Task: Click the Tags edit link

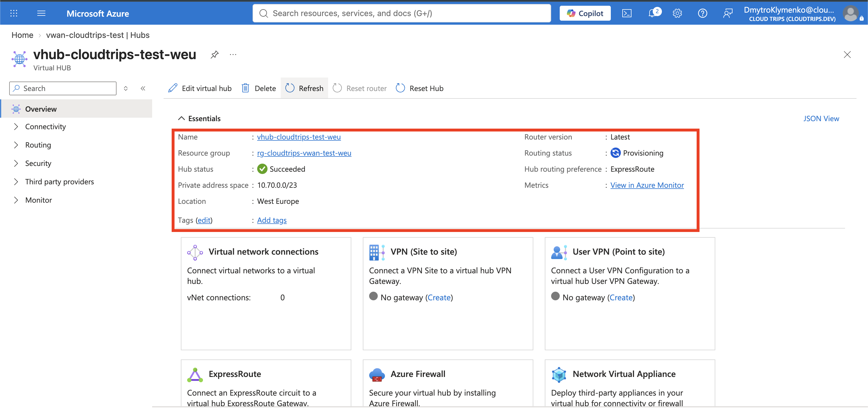Action: pyautogui.click(x=204, y=220)
